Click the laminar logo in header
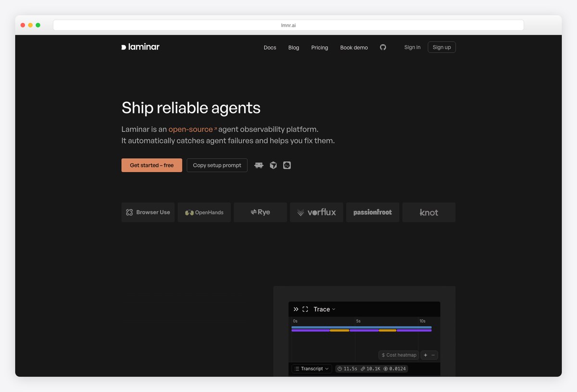The image size is (577, 392). pos(140,47)
